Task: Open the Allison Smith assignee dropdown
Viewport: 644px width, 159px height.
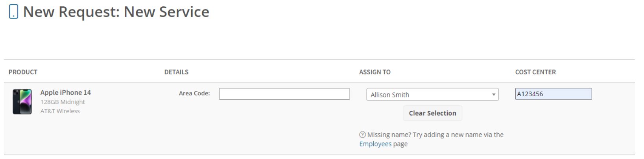Action: 432,94
